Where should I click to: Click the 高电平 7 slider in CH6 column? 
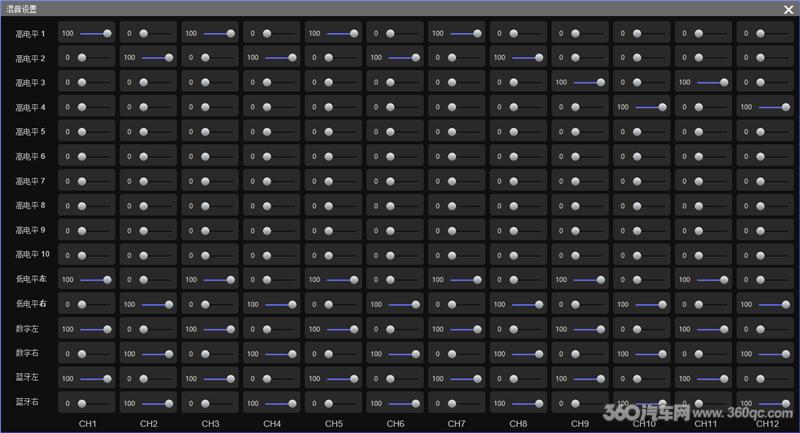click(404, 181)
